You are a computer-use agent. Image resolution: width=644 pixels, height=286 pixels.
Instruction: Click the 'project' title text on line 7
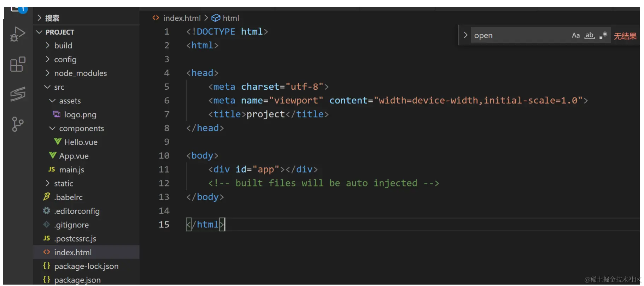coord(265,114)
